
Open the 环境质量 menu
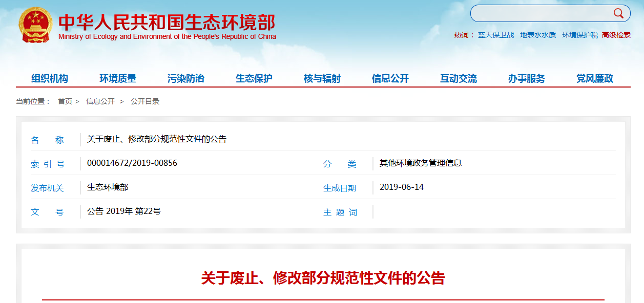[x=118, y=78]
